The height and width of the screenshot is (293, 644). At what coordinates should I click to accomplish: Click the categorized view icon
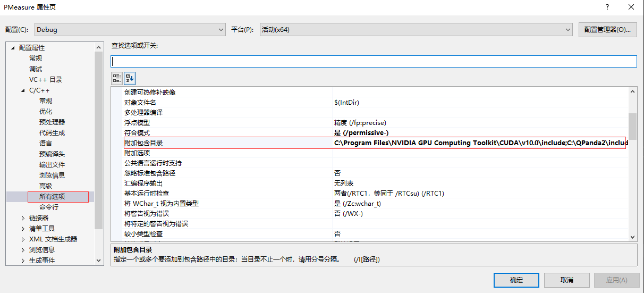pos(117,79)
